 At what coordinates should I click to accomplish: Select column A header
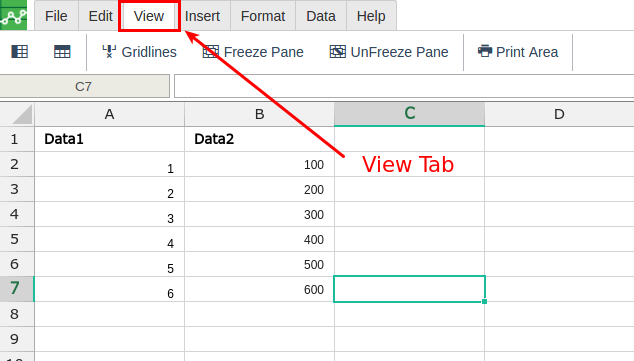[x=110, y=114]
